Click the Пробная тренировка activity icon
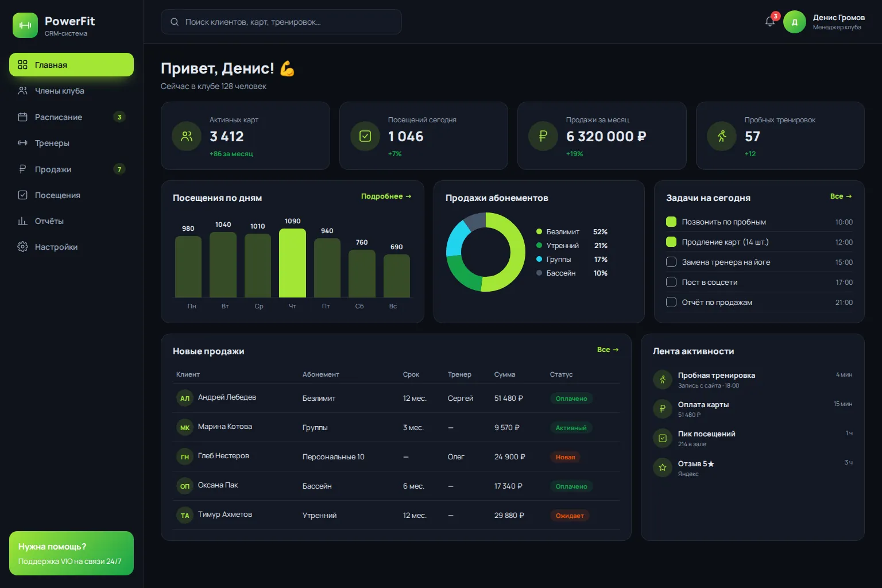 (663, 379)
